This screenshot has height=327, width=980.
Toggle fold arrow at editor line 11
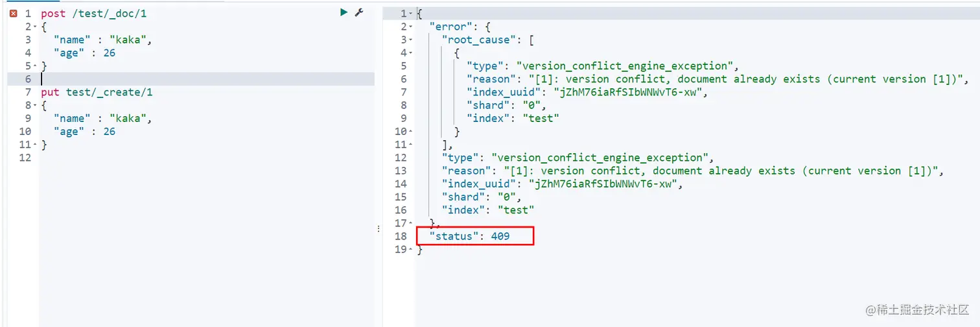[x=34, y=145]
